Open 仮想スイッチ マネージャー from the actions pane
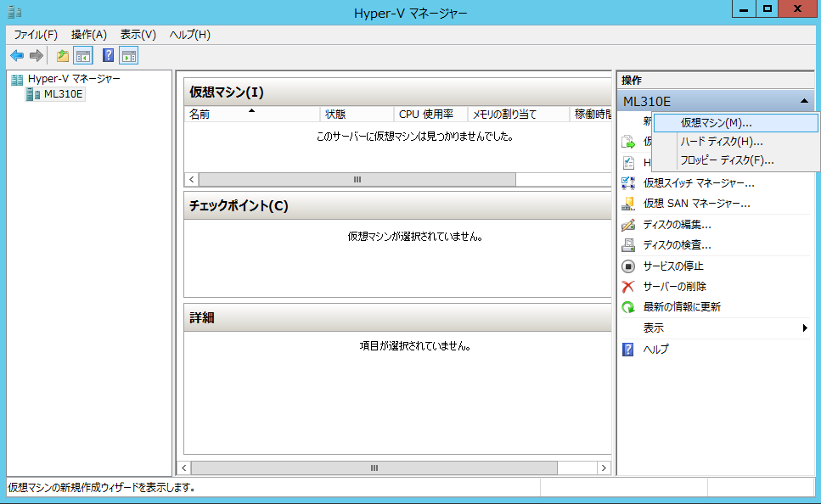821x504 pixels. pos(698,183)
